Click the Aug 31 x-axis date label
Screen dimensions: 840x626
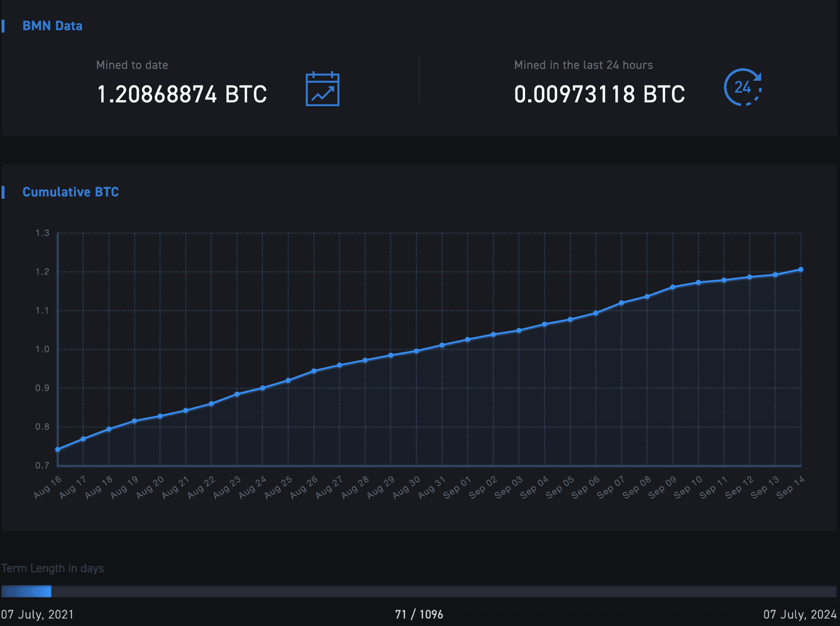[x=432, y=488]
